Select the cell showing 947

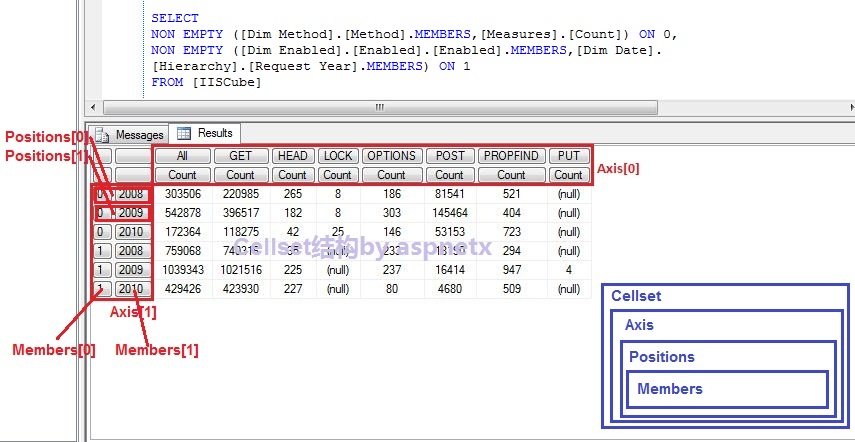tap(511, 270)
